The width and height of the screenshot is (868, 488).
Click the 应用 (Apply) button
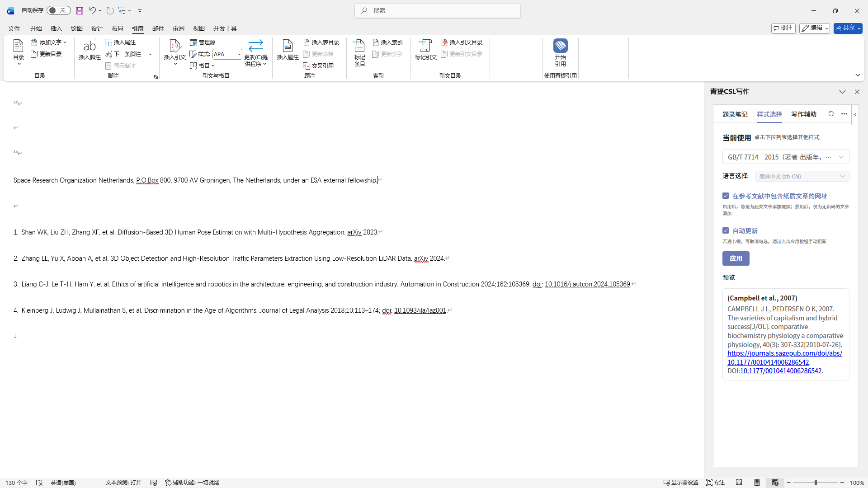(736, 258)
